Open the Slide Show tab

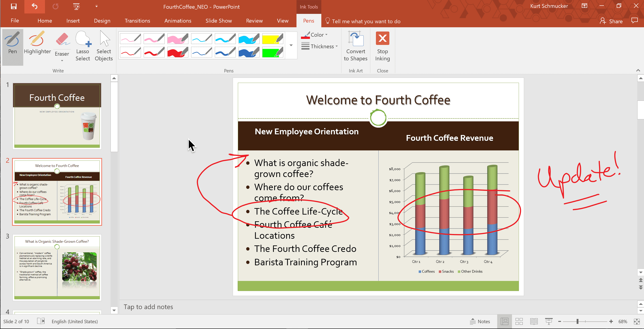(x=218, y=21)
